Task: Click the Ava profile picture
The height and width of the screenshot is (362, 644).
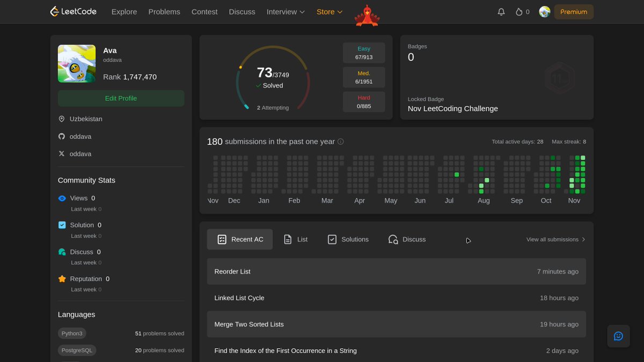Action: click(77, 63)
